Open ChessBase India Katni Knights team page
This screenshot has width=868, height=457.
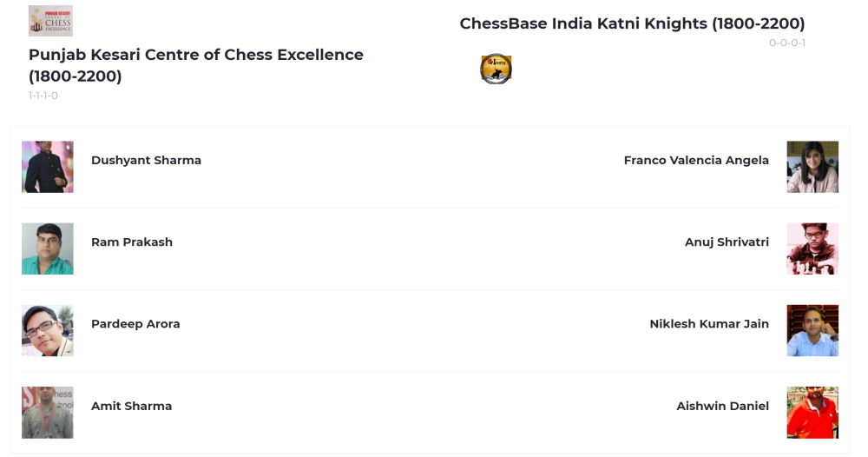pyautogui.click(x=632, y=23)
